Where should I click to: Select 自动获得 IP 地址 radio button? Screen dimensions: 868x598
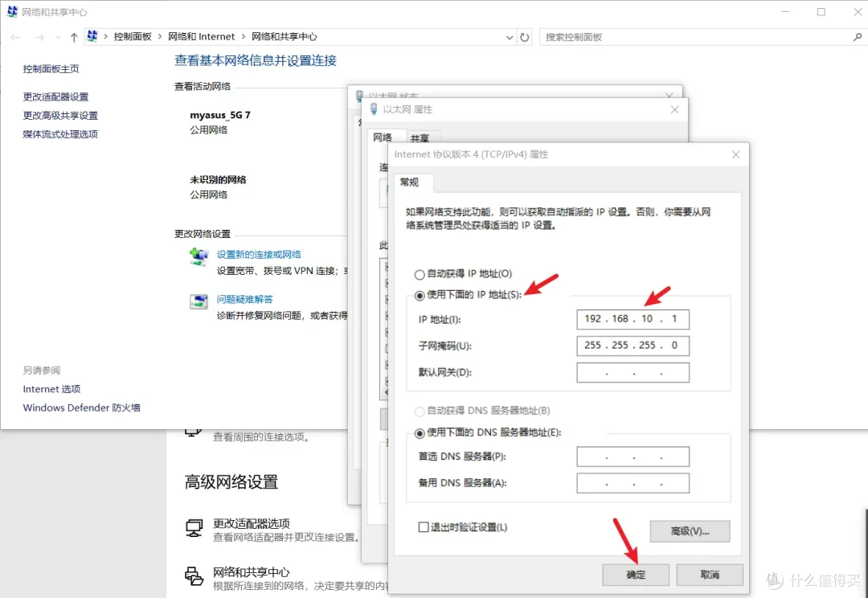pos(420,274)
